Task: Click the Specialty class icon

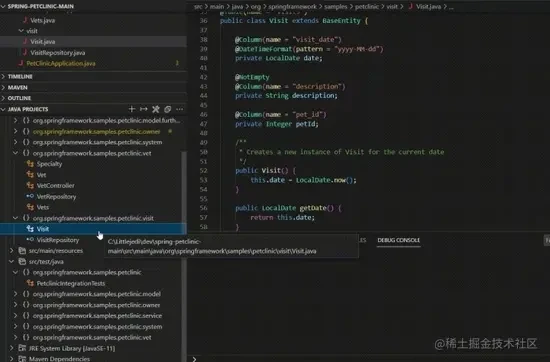Action: tap(30, 163)
